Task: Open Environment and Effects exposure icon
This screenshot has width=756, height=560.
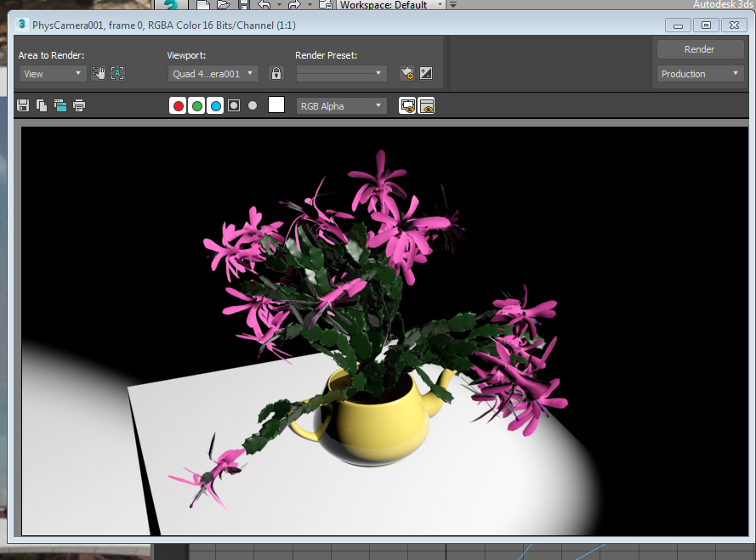Action: pos(426,73)
